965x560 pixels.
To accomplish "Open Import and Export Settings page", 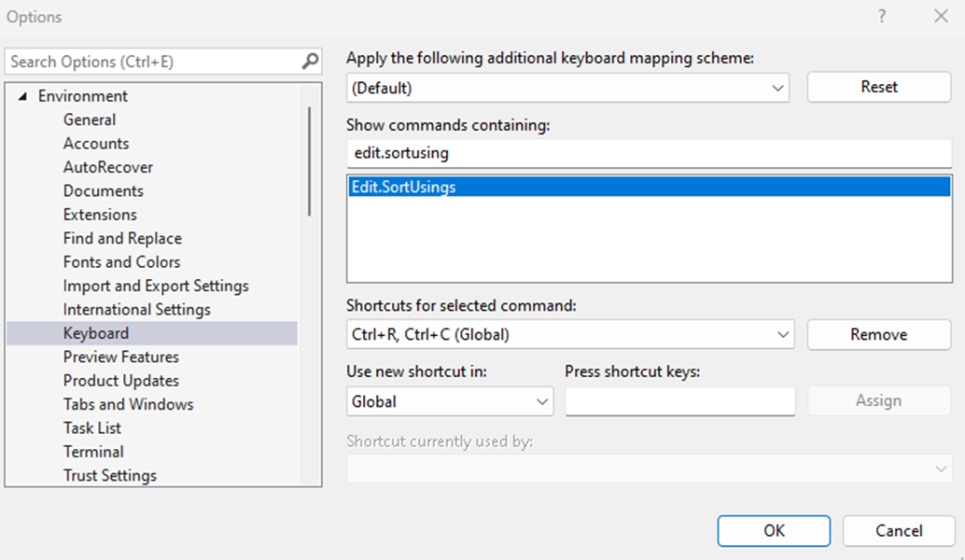I will [x=156, y=285].
